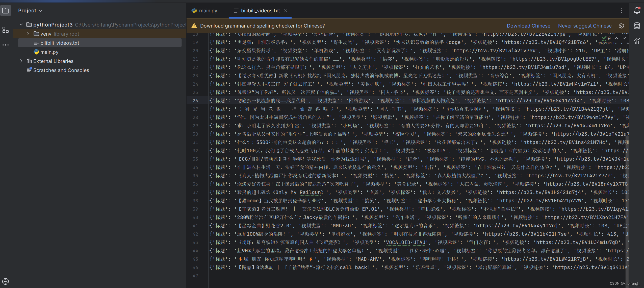The image size is (644, 288).
Task: Click the main.py Python icon in project tree
Action: click(36, 52)
